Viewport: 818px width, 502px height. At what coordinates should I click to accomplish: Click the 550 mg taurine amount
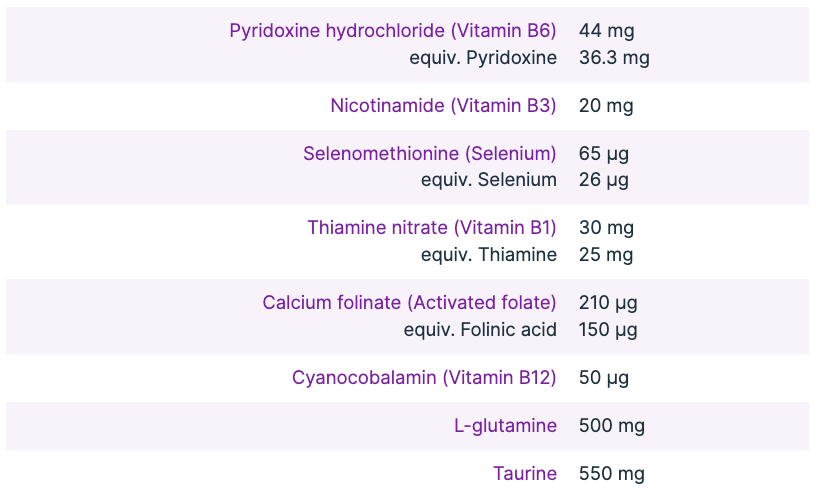tap(612, 474)
